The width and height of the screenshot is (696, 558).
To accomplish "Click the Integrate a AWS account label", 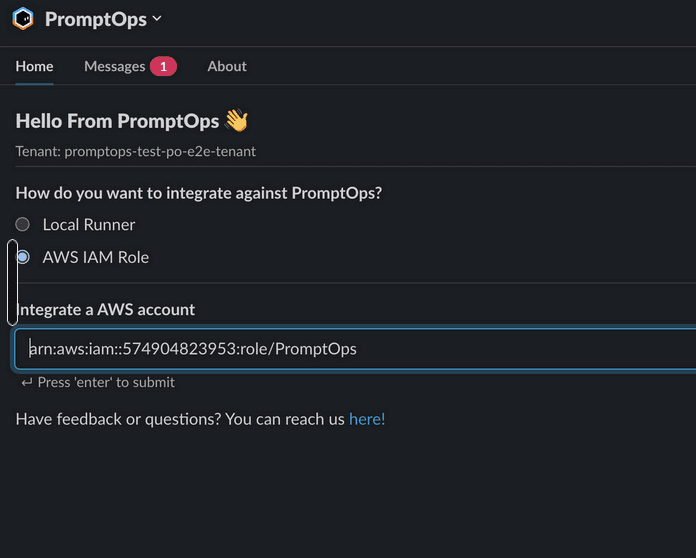I will (x=105, y=309).
